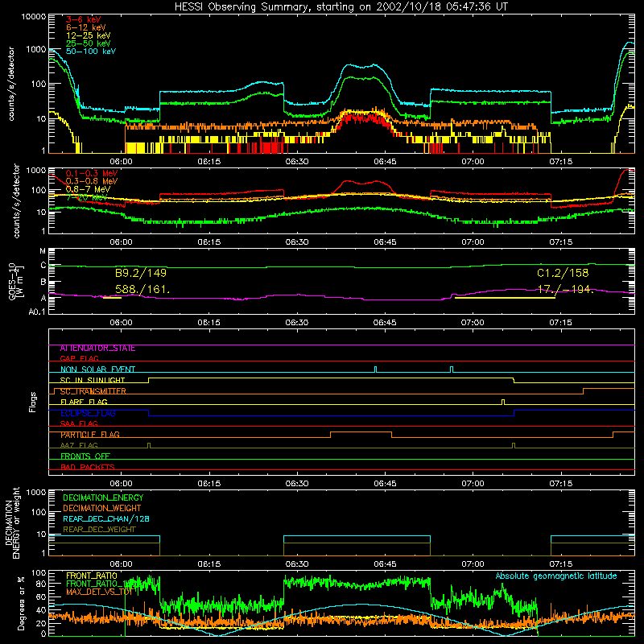Viewport: 644px width, 644px height.
Task: Click the AAZ_FLAG label
Action: click(79, 446)
